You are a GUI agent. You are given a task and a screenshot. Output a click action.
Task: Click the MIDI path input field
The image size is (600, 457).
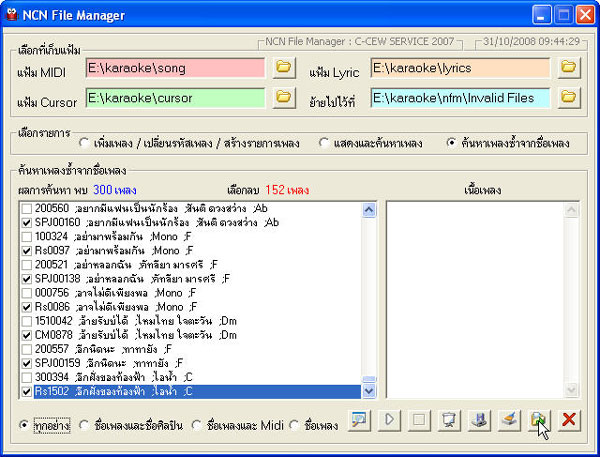[175, 67]
